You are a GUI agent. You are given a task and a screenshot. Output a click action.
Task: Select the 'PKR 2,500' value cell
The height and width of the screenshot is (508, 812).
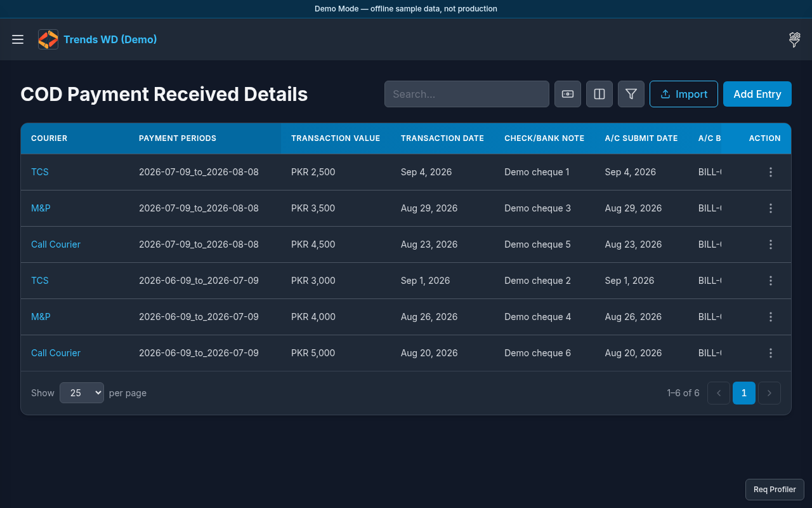pyautogui.click(x=313, y=172)
